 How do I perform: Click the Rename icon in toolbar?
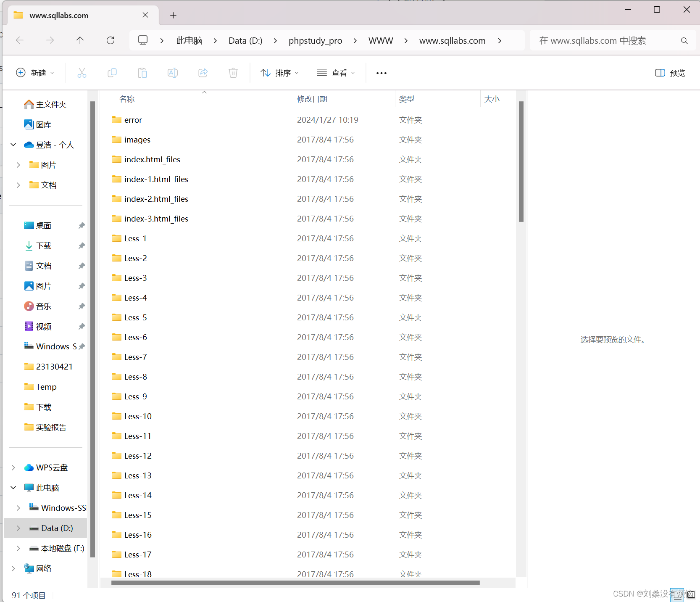pyautogui.click(x=173, y=73)
